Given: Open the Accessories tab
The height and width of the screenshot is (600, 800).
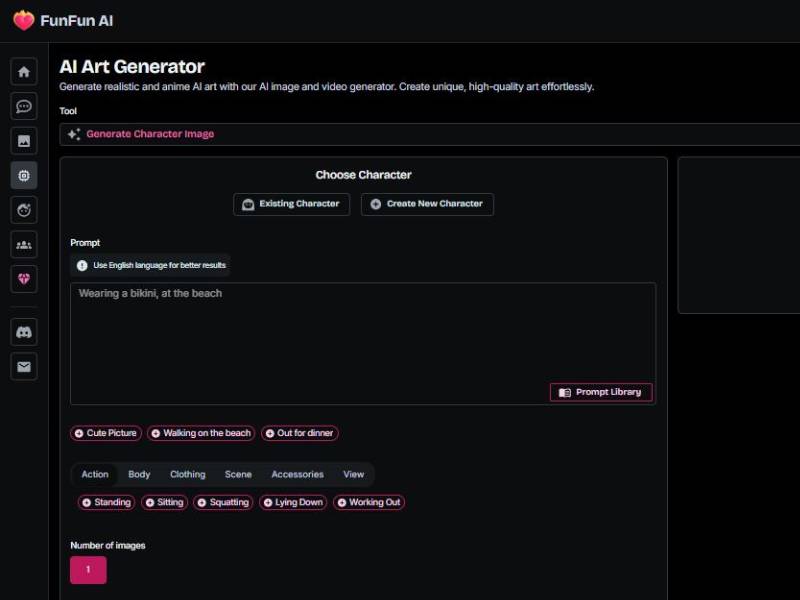Looking at the screenshot, I should coord(297,474).
